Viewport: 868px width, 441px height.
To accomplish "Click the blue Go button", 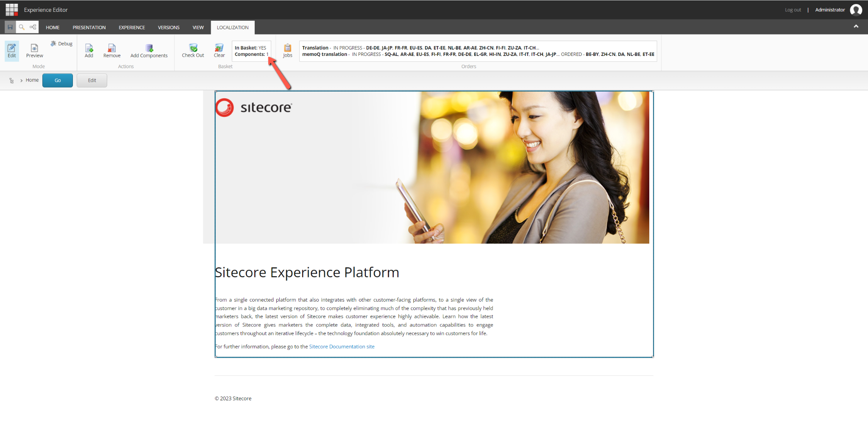I will [58, 80].
